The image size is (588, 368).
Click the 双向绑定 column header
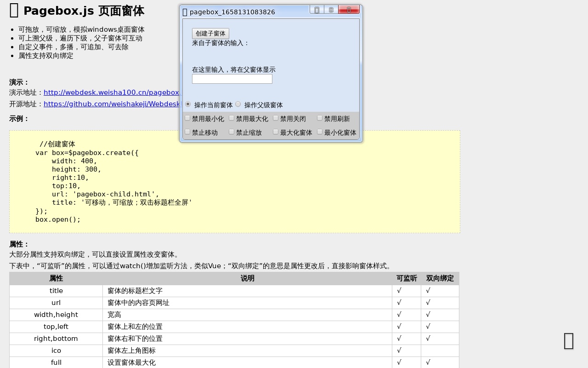pyautogui.click(x=440, y=278)
